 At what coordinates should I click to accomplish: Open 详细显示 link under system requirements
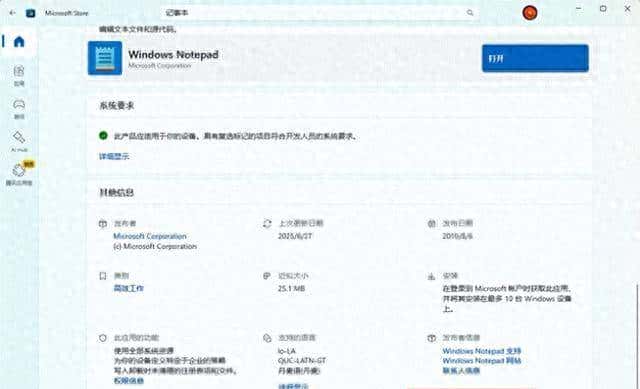click(x=114, y=156)
